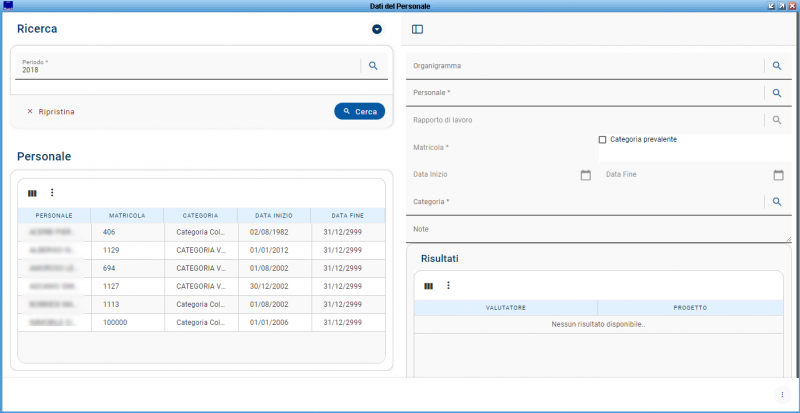The height and width of the screenshot is (413, 800).
Task: Collapse the Ricerca section chevron
Action: tap(377, 29)
